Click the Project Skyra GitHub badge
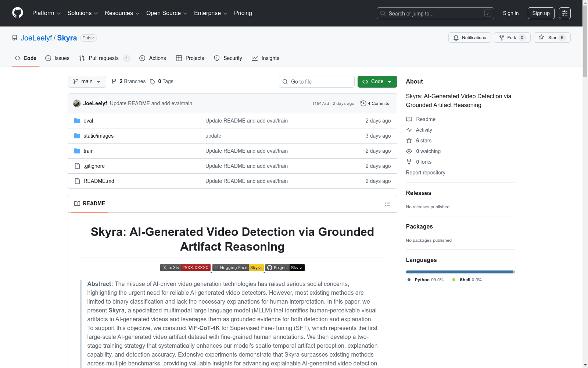 [285, 268]
